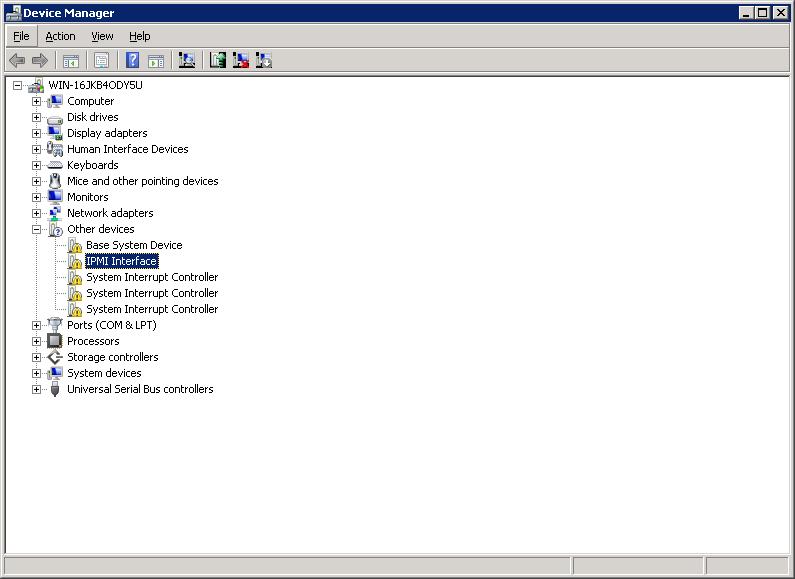Click the Forward arrow toolbar button
Screen dimensions: 795x579
tap(40, 61)
